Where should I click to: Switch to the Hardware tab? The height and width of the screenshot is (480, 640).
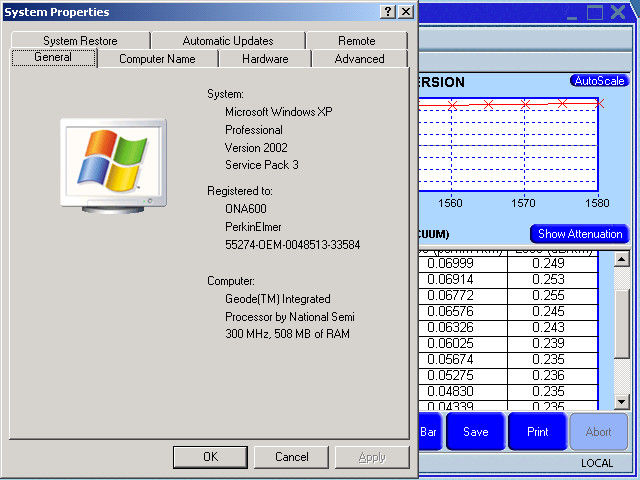pyautogui.click(x=265, y=59)
